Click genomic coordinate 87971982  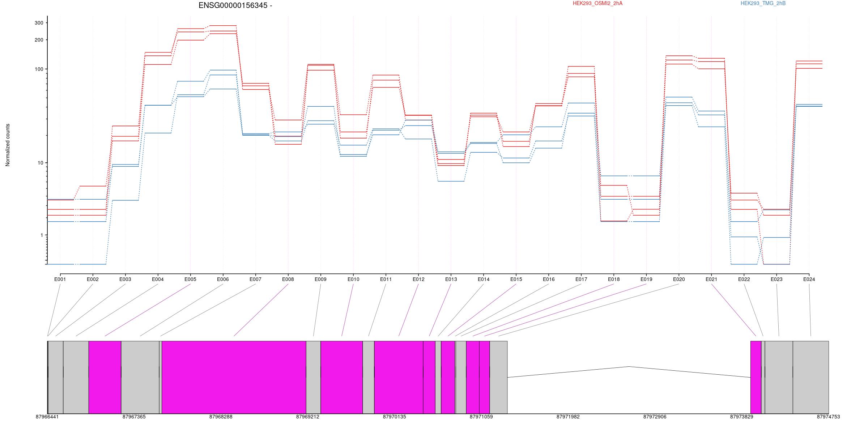568,417
